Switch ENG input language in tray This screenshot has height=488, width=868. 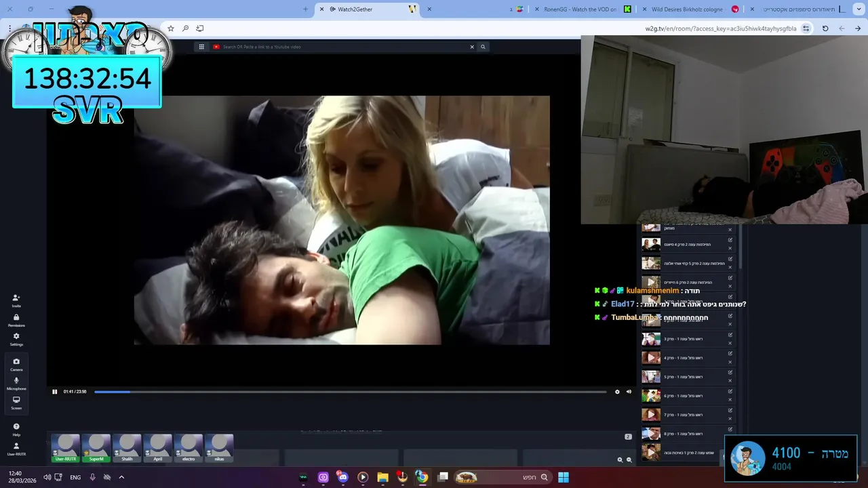tap(75, 477)
